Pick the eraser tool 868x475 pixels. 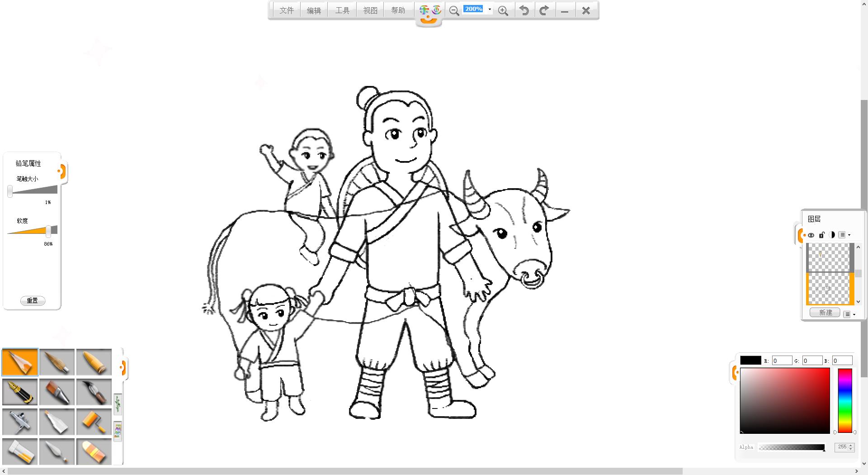click(x=94, y=451)
